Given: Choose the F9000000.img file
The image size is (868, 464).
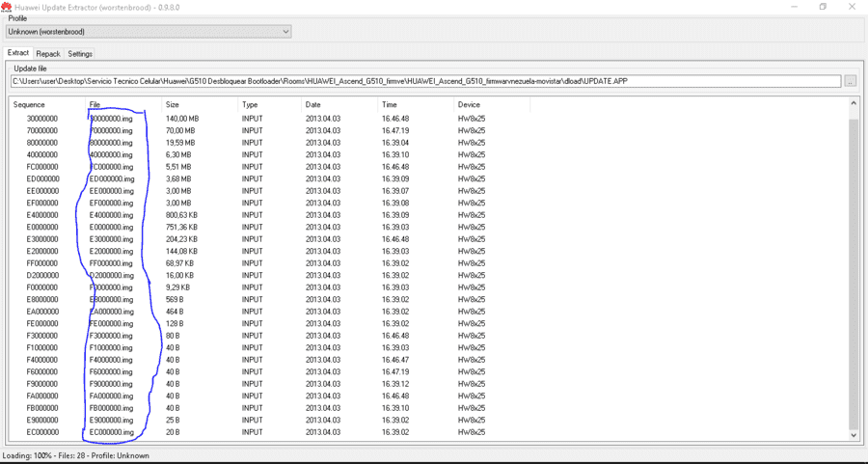Looking at the screenshot, I should tap(111, 384).
